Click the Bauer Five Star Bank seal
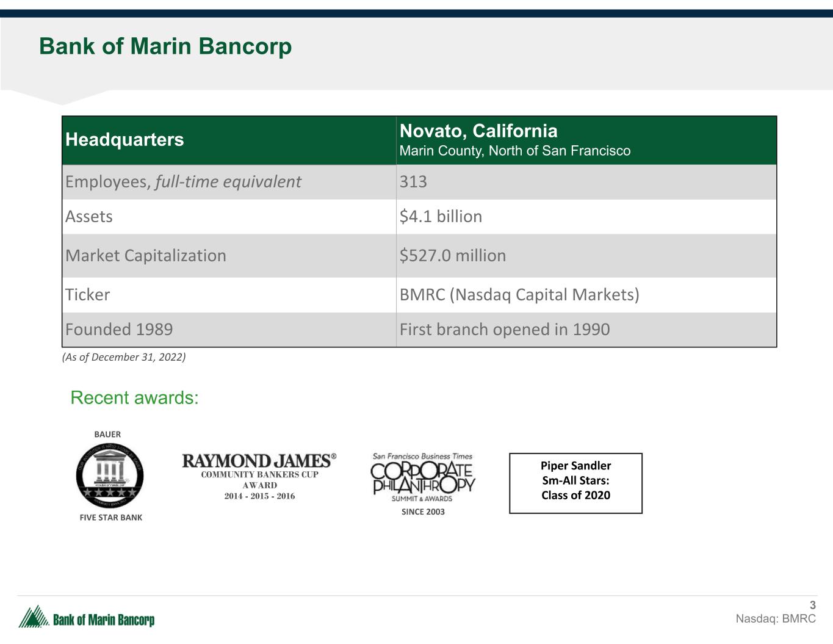833x644 pixels. tap(110, 476)
